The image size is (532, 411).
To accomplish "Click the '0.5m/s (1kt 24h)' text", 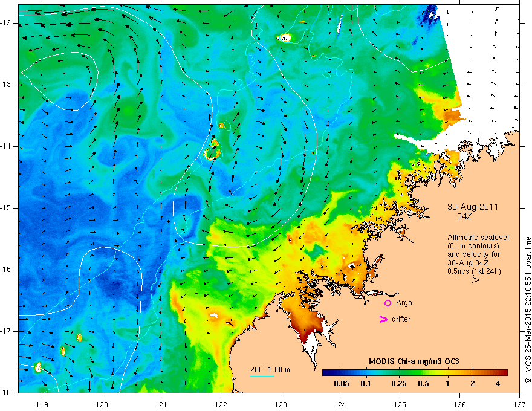I will tap(474, 271).
